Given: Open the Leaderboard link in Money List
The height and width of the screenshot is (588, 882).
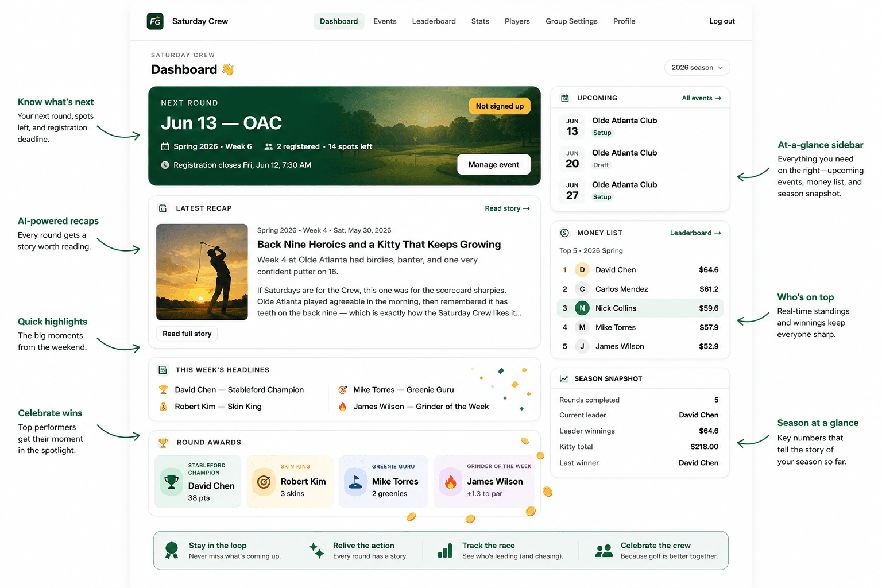Looking at the screenshot, I should 695,233.
